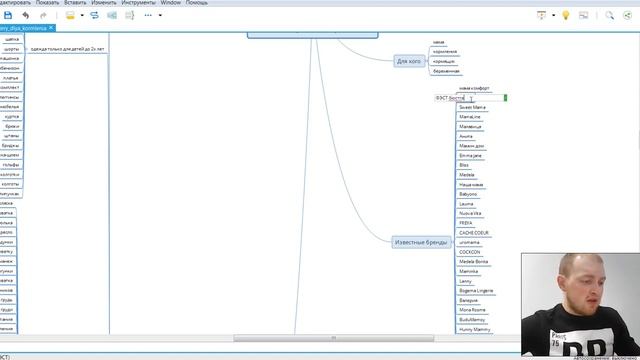Select the Mona Roome brand subtopic
Image resolution: width=640 pixels, height=360 pixels.
pyautogui.click(x=472, y=310)
